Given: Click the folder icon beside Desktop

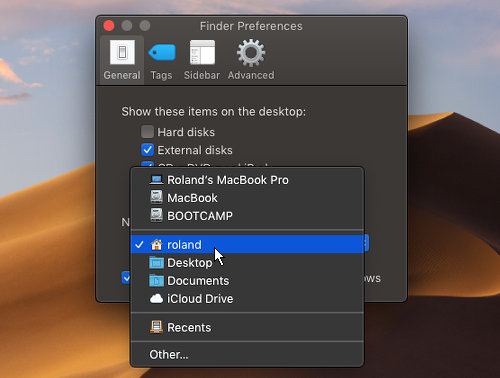Looking at the screenshot, I should coord(156,263).
